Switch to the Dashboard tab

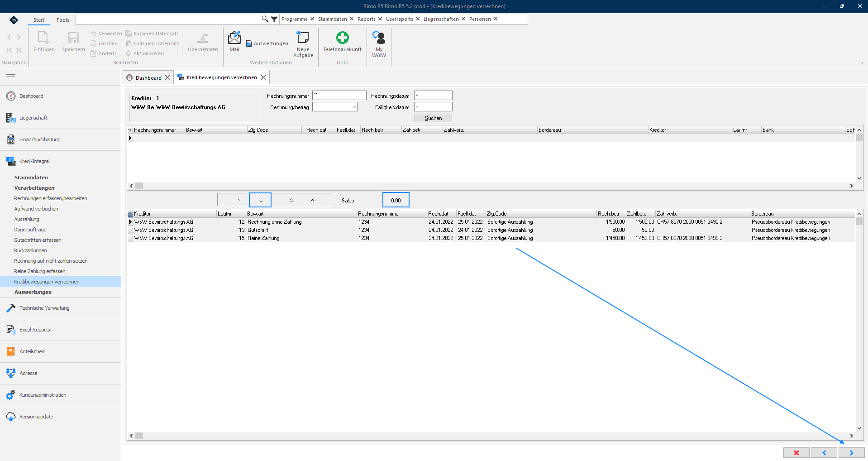[148, 77]
